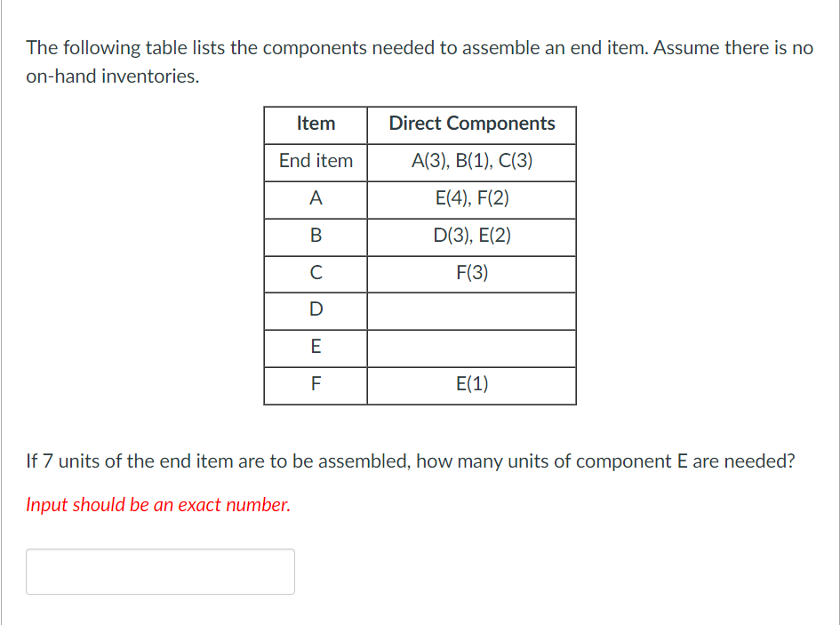Screen dimensions: 840x625
Task: Click the row label E
Action: coord(316,348)
